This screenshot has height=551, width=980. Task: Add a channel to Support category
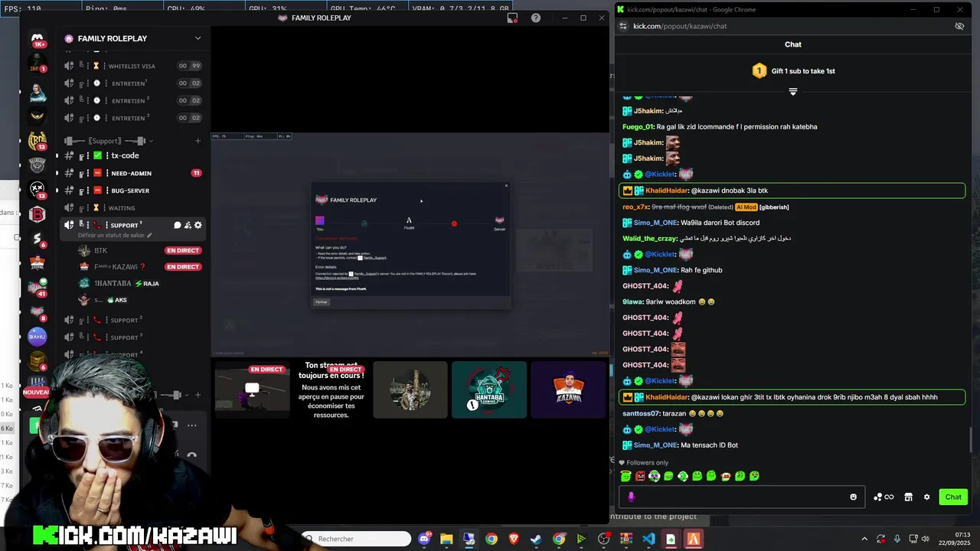pos(198,141)
